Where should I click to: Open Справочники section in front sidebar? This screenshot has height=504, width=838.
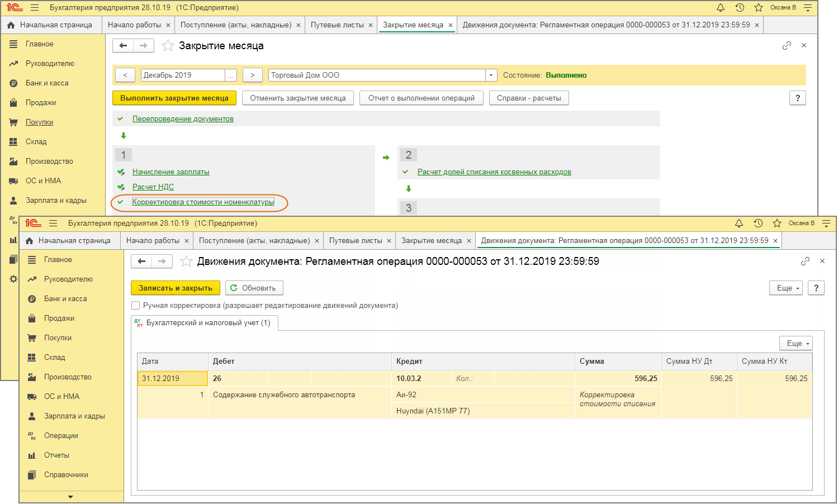pyautogui.click(x=66, y=475)
